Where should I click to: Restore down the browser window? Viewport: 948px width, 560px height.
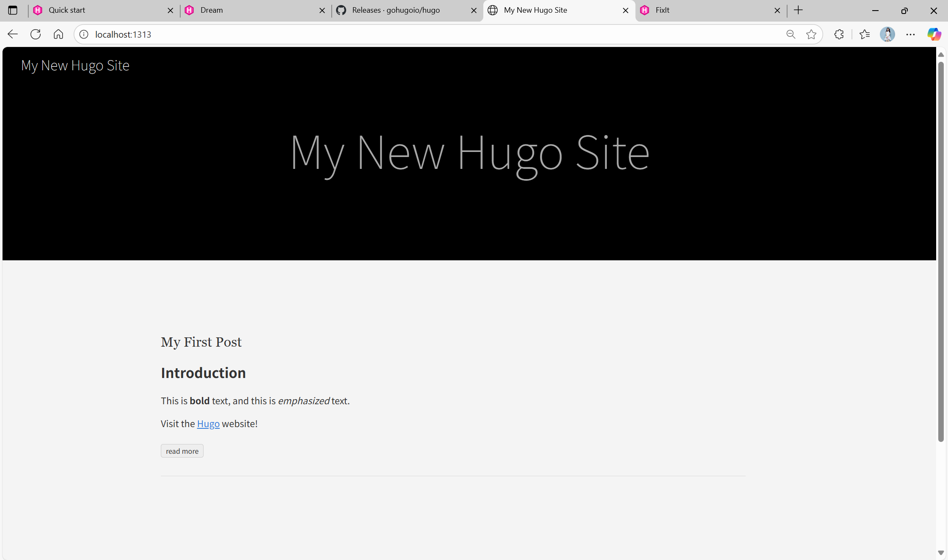(x=904, y=11)
